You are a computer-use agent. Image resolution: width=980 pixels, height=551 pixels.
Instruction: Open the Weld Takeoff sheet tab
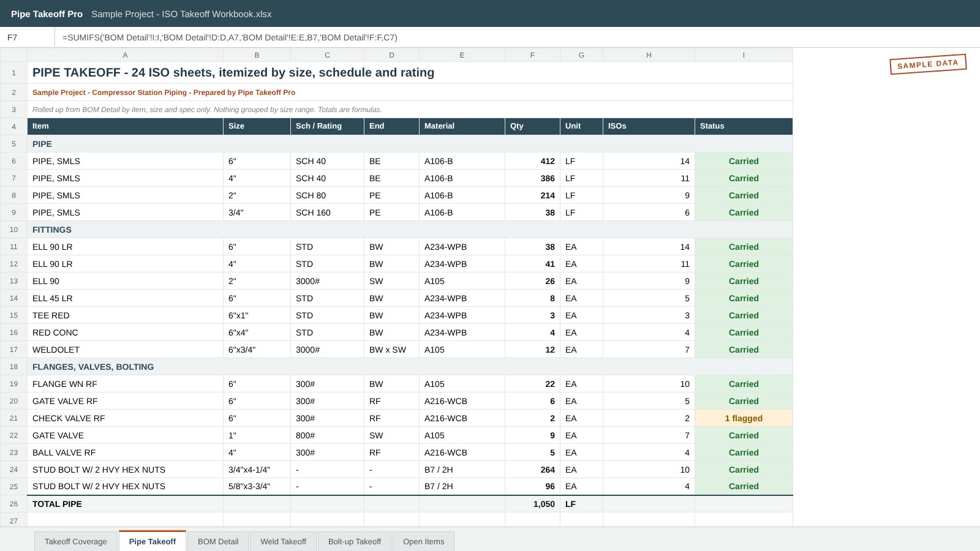pyautogui.click(x=283, y=541)
